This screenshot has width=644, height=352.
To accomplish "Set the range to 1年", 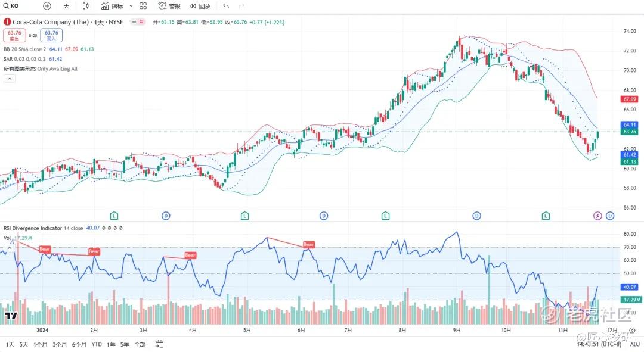I will click(111, 345).
